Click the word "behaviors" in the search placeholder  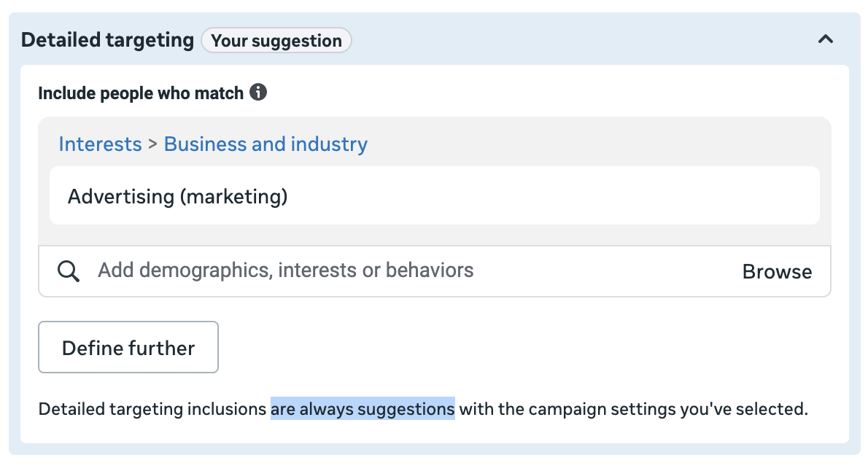(x=430, y=270)
